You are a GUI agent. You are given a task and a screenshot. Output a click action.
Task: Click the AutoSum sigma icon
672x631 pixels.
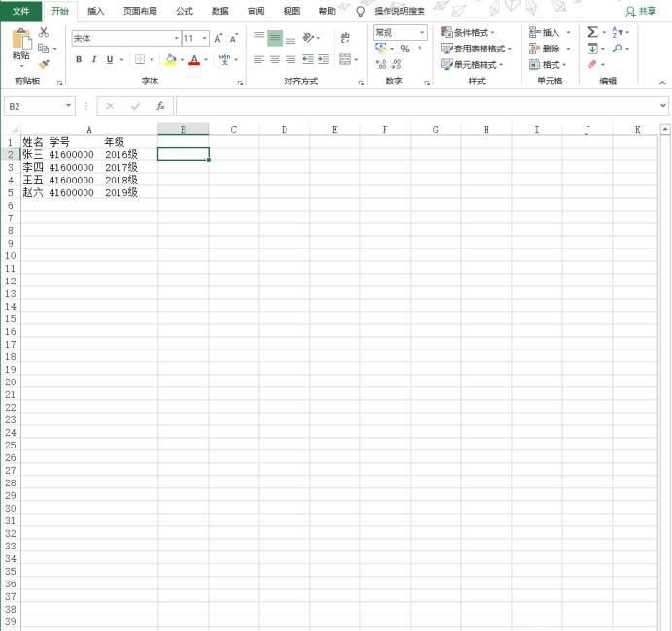coord(591,33)
